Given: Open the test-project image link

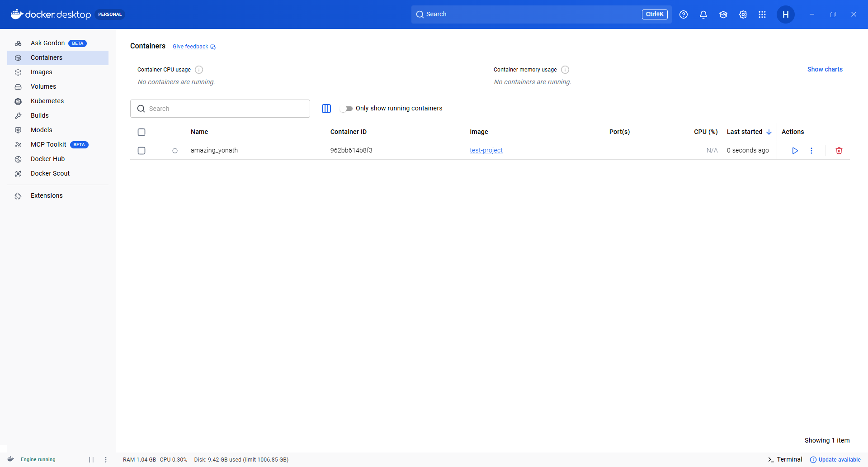Looking at the screenshot, I should [x=486, y=150].
